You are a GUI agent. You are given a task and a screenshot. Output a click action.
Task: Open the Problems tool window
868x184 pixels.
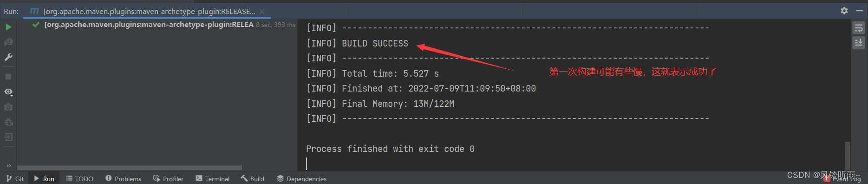[x=123, y=178]
